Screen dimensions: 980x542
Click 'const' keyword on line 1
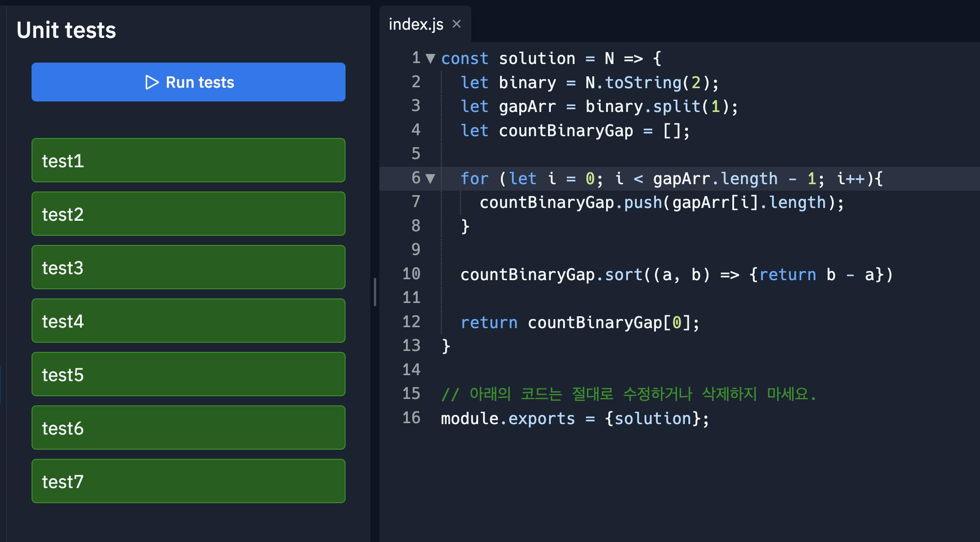tap(465, 58)
